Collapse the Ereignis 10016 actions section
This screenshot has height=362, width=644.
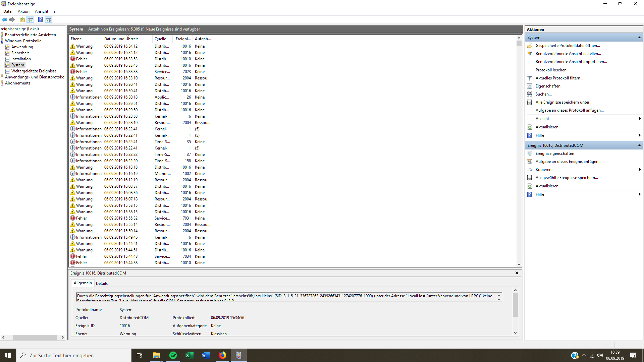coord(639,145)
